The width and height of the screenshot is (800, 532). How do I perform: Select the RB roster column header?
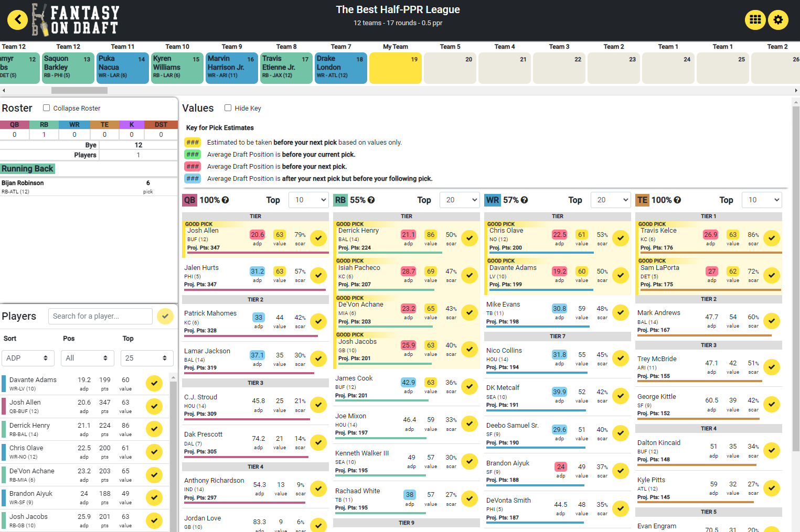44,125
